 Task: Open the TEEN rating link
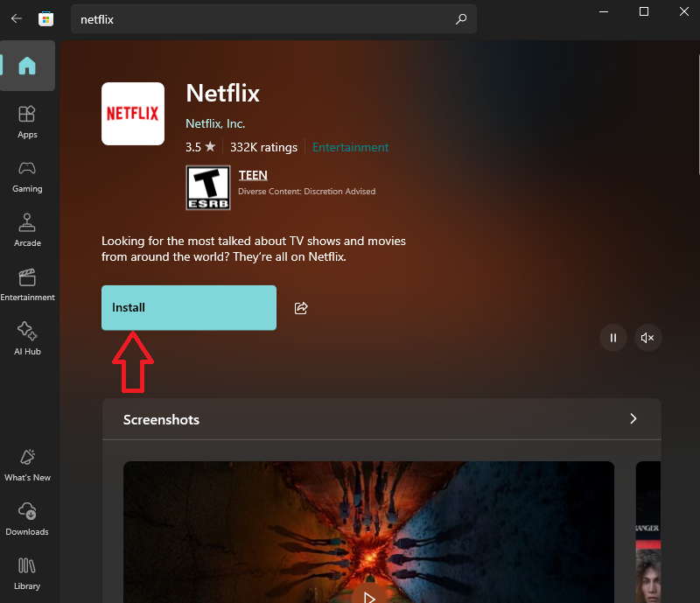tap(253, 175)
